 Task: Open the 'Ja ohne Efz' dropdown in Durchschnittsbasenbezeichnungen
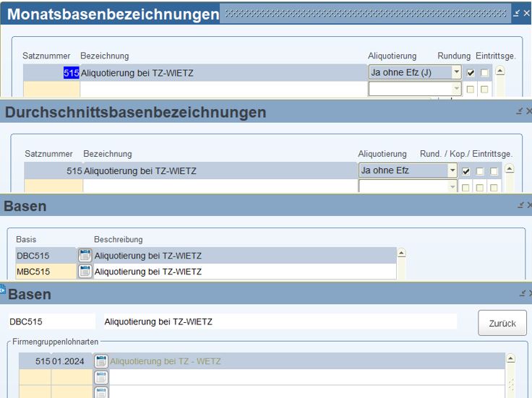point(452,171)
